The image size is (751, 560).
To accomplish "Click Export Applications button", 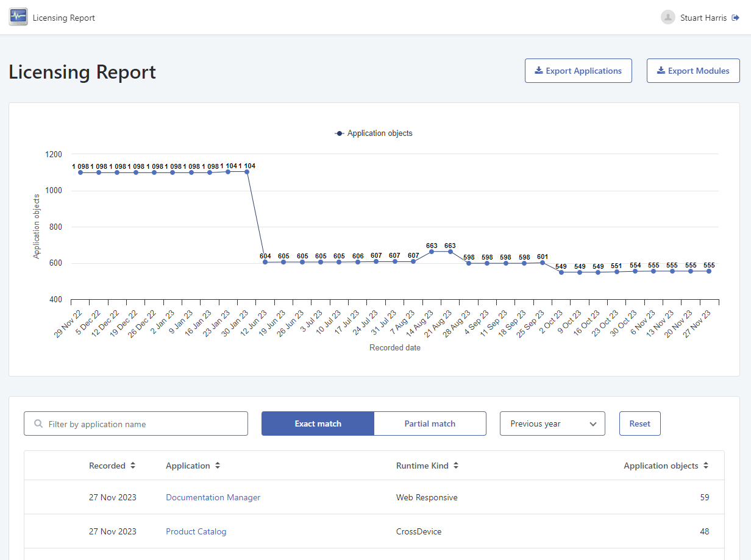I will [x=578, y=71].
